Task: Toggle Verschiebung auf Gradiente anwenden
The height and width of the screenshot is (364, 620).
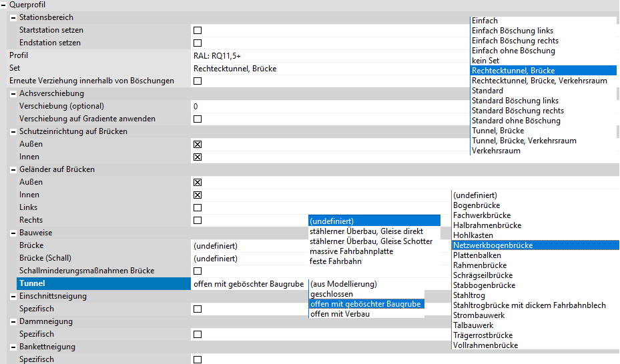Action: tap(198, 119)
